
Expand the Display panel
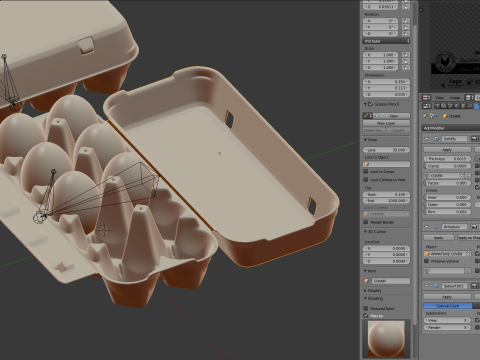pos(365,291)
